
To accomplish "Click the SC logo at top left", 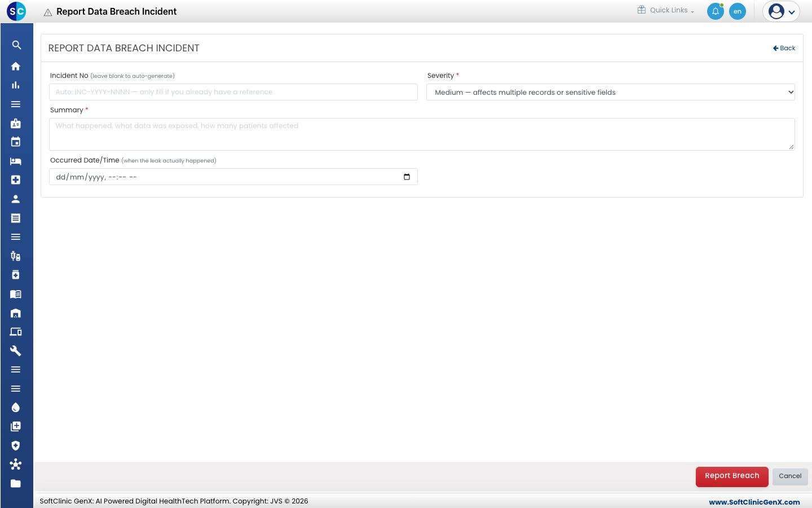I will point(16,11).
